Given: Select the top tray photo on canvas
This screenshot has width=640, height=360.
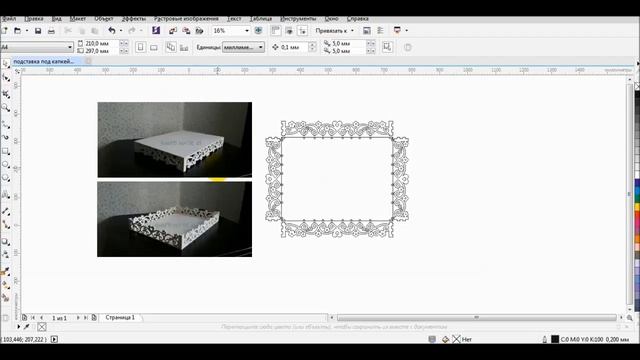Looking at the screenshot, I should (x=175, y=140).
